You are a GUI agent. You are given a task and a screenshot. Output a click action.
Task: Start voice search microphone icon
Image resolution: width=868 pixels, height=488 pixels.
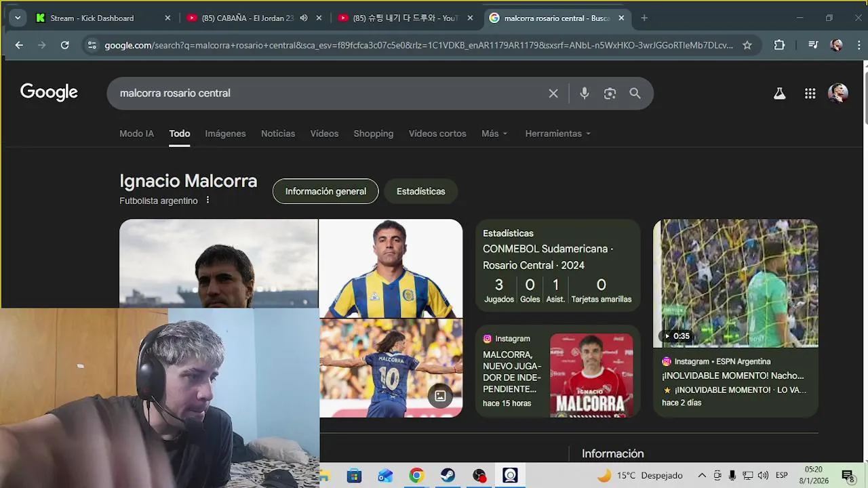pos(585,94)
